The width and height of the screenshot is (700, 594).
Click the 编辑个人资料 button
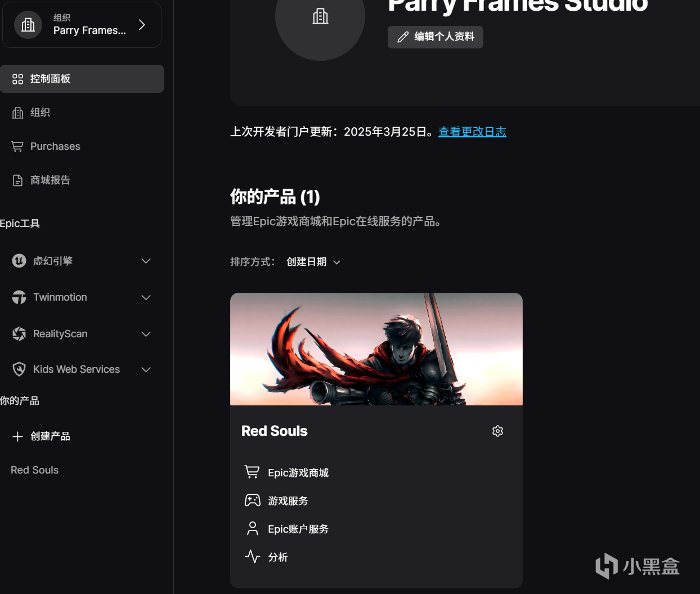436,37
